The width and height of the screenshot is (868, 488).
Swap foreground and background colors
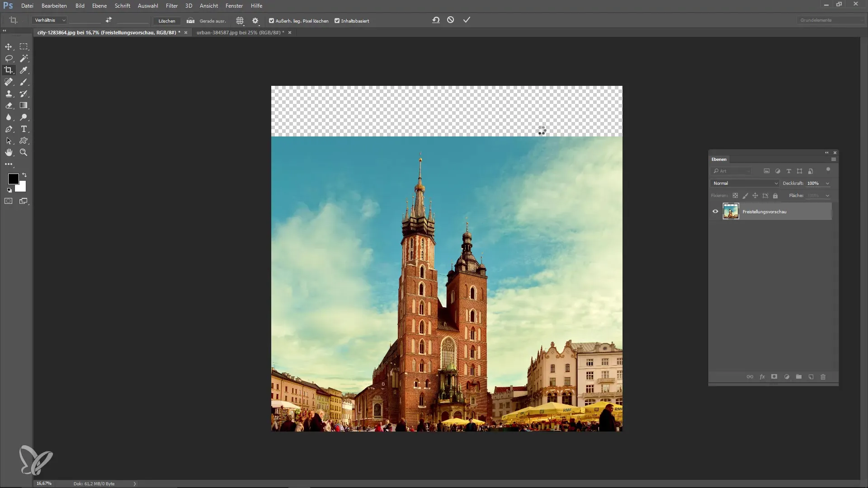coord(24,175)
